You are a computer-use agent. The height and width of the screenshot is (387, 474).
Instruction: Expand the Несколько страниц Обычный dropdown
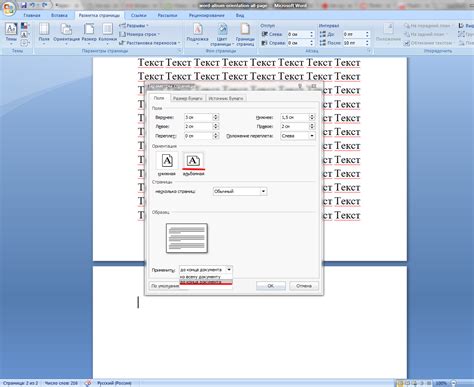click(x=263, y=191)
